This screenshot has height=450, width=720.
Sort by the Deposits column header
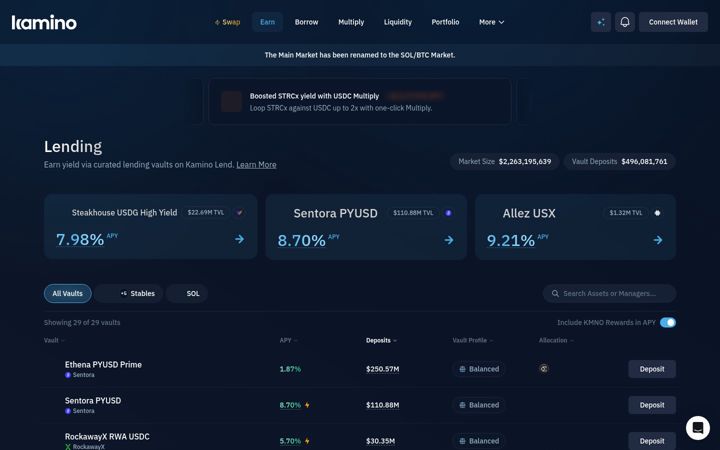[x=381, y=340]
